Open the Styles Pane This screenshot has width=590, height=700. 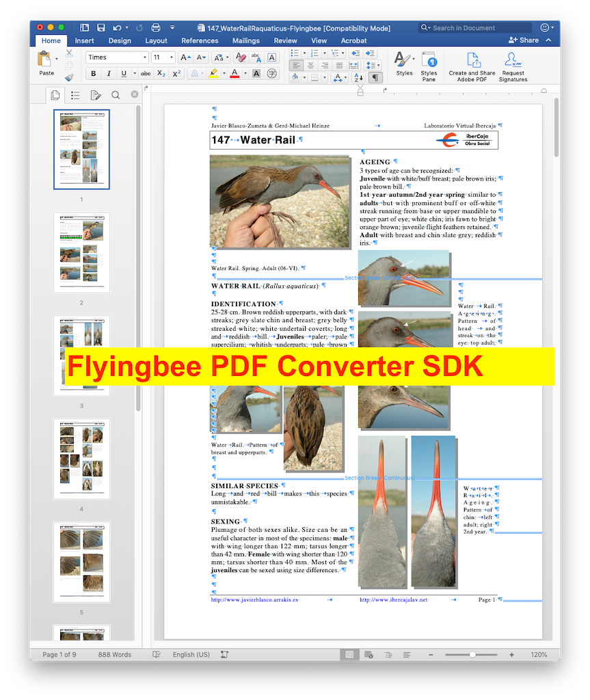tap(429, 67)
